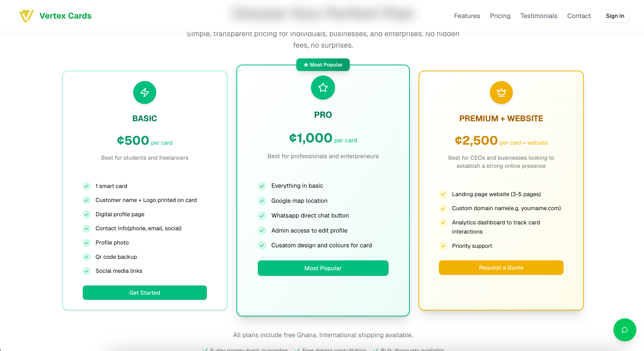Click the Most Popular star badge
Image resolution: width=644 pixels, height=351 pixels.
pyautogui.click(x=323, y=65)
